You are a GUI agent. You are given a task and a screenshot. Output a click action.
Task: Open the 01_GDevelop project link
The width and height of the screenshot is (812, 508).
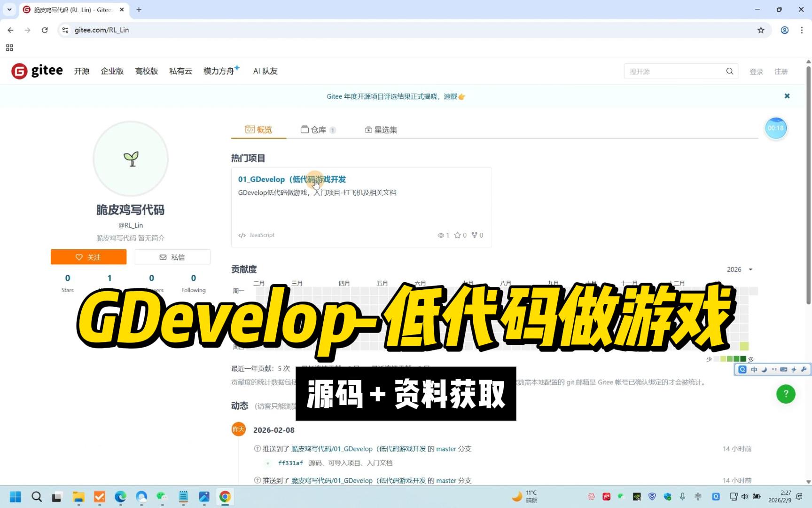click(292, 179)
